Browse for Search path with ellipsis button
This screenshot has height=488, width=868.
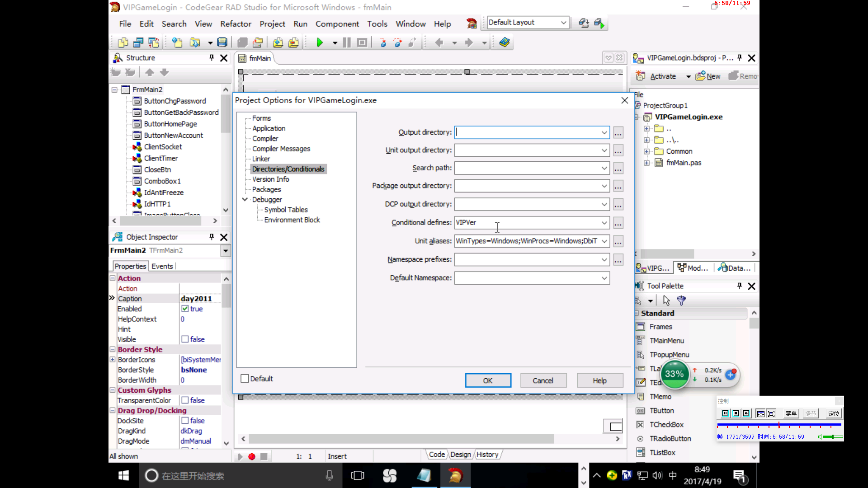click(x=618, y=169)
